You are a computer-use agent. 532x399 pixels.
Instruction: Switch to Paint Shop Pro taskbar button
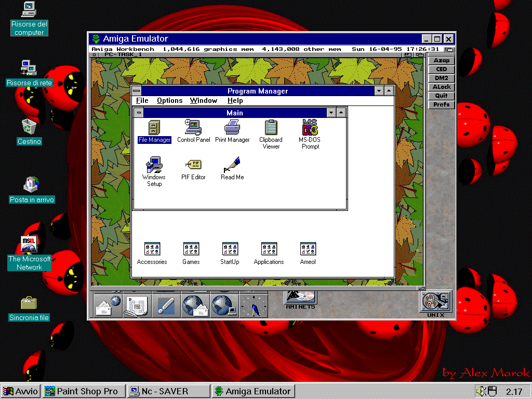coord(84,391)
